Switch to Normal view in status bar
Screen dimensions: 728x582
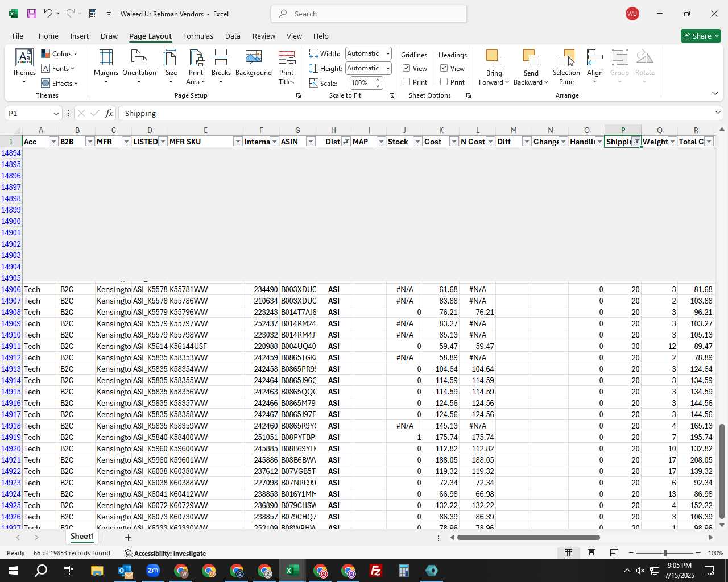(568, 553)
